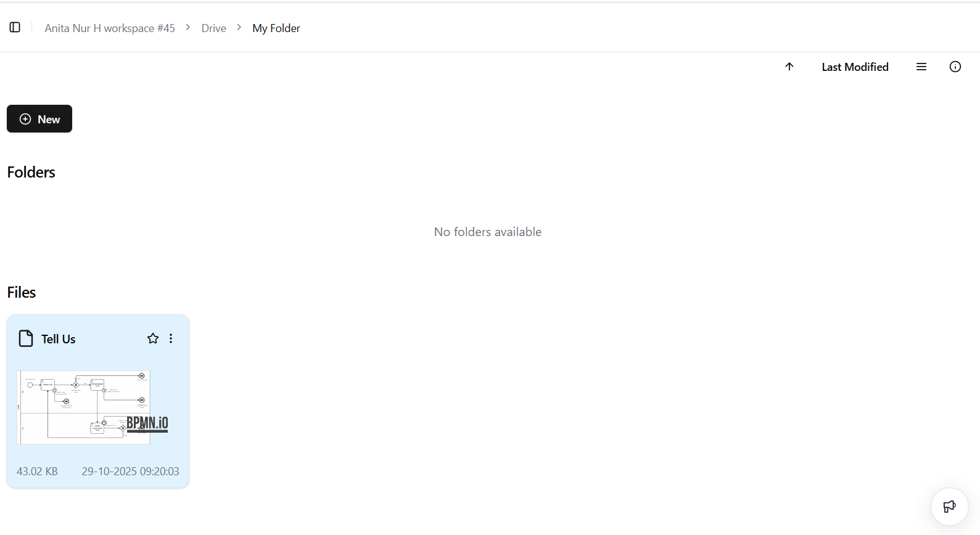Click the document icon on Tell Us card

click(26, 338)
